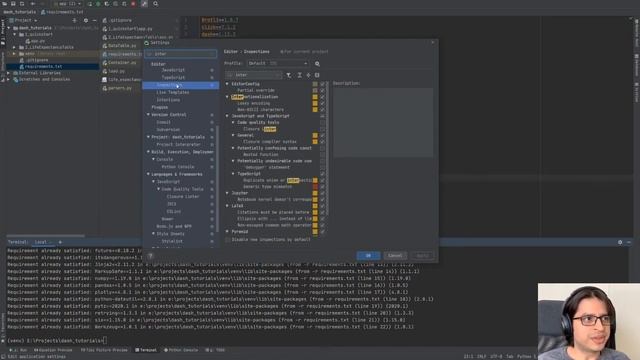The width and height of the screenshot is (640, 360).
Task: Select requirements.txt in Project tree
Action: point(43,67)
